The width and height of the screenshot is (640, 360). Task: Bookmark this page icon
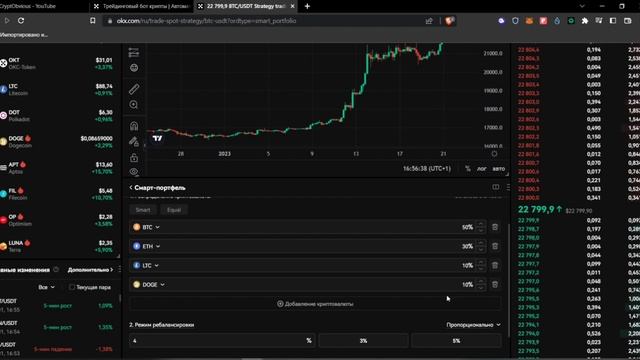click(93, 21)
